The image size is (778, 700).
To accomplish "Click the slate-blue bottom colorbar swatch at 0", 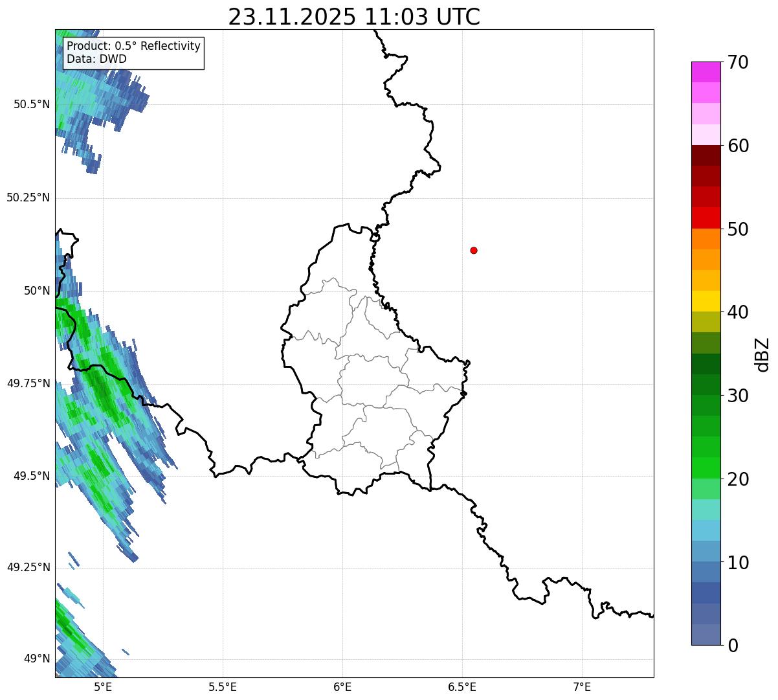I will [x=706, y=635].
